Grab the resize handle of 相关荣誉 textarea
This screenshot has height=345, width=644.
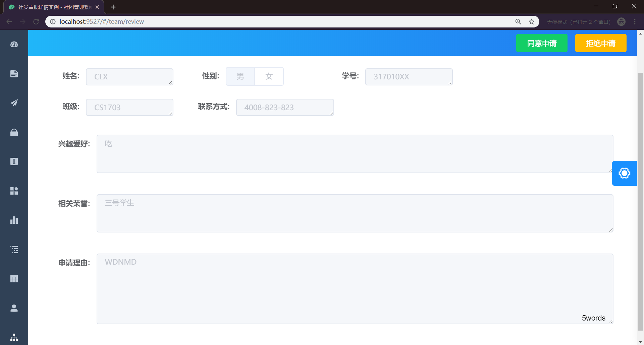pos(611,230)
